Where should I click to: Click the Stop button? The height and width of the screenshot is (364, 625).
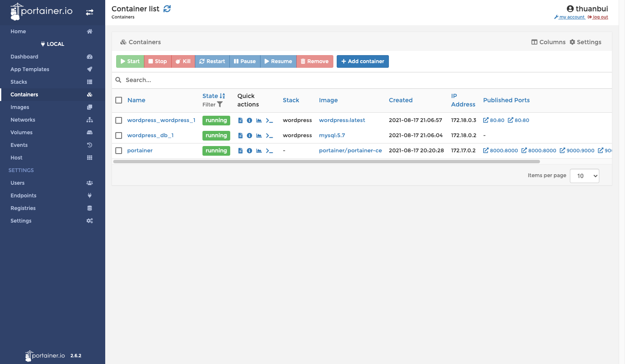pyautogui.click(x=158, y=61)
